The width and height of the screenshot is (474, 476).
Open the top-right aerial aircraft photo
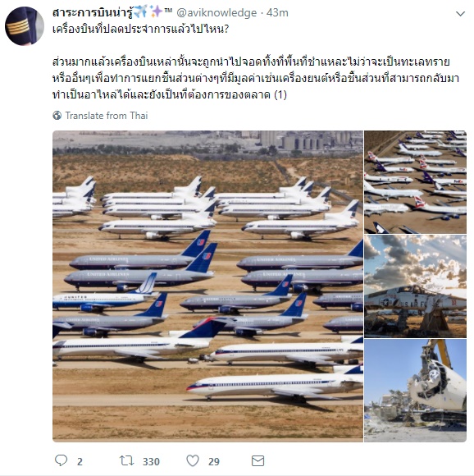(x=415, y=182)
